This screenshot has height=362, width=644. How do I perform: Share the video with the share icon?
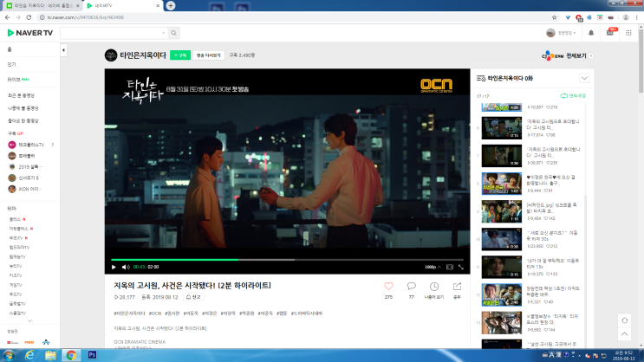point(457,286)
